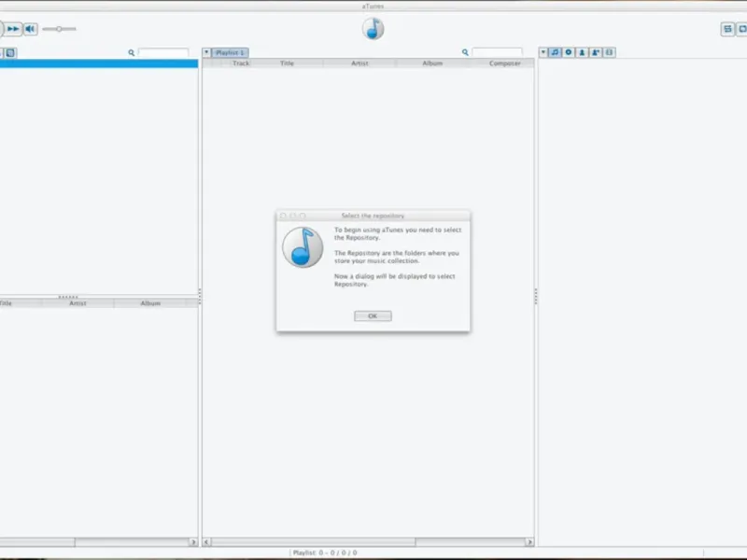Sort playlist by Track column
This screenshot has width=747, height=560.
tap(241, 63)
